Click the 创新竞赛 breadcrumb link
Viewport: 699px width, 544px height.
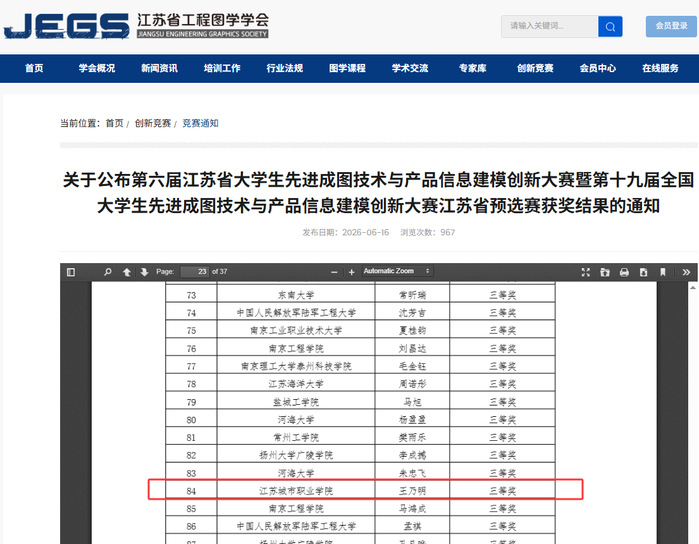point(153,123)
